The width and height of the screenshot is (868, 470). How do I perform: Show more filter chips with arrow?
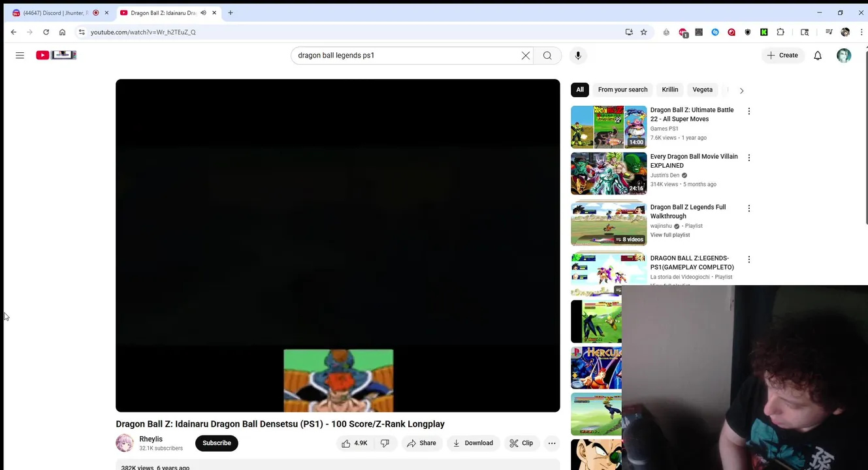click(x=741, y=91)
